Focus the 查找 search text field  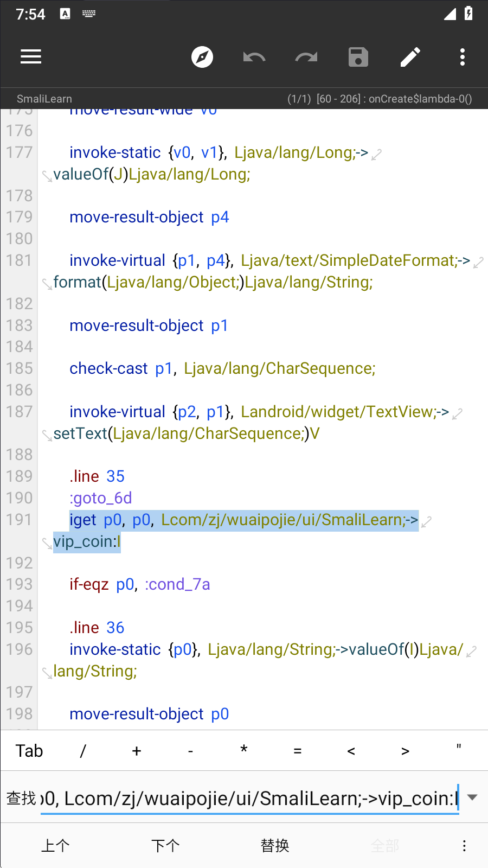coord(249,799)
